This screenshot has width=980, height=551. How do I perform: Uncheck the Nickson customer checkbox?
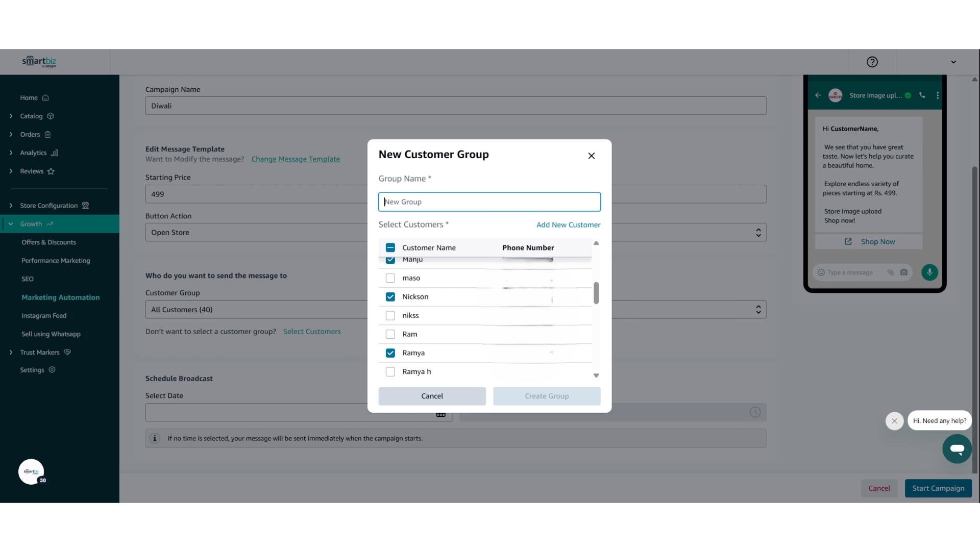coord(390,297)
